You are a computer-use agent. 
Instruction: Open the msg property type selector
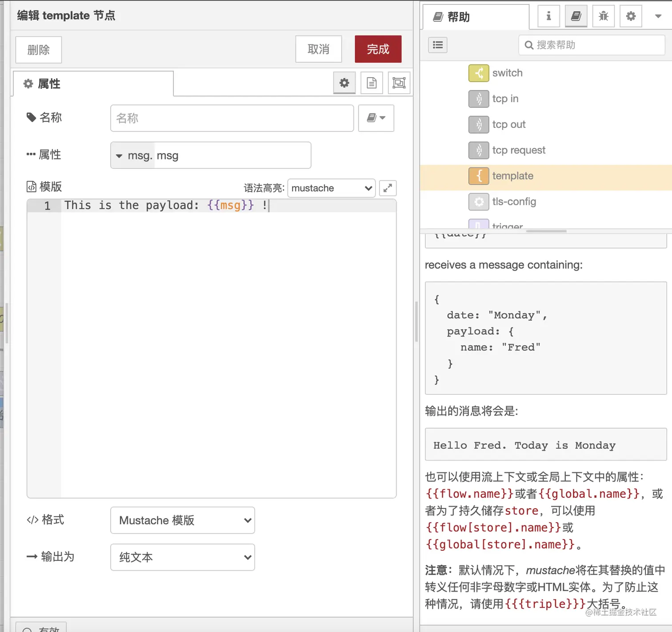coord(132,155)
